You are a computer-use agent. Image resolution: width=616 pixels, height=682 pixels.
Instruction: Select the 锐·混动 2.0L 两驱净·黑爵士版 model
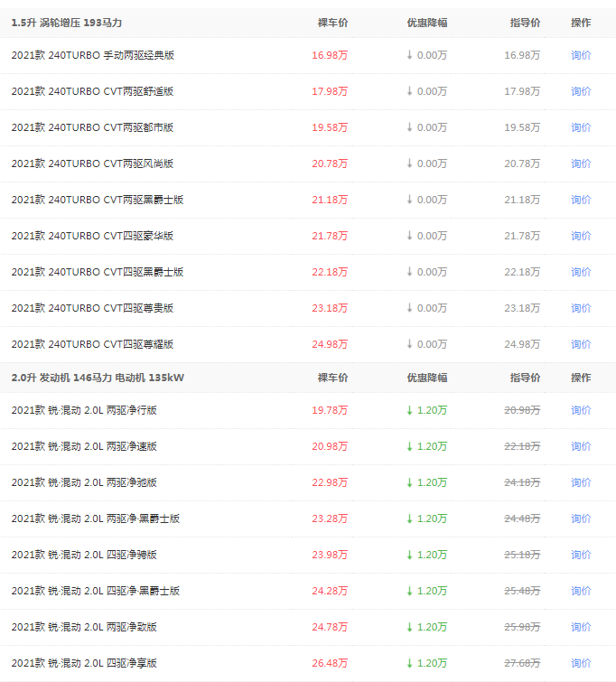coord(95,519)
